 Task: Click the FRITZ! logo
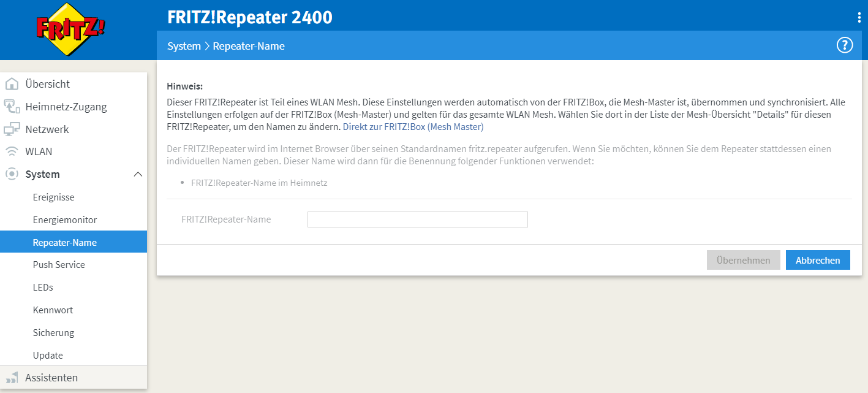(x=70, y=29)
